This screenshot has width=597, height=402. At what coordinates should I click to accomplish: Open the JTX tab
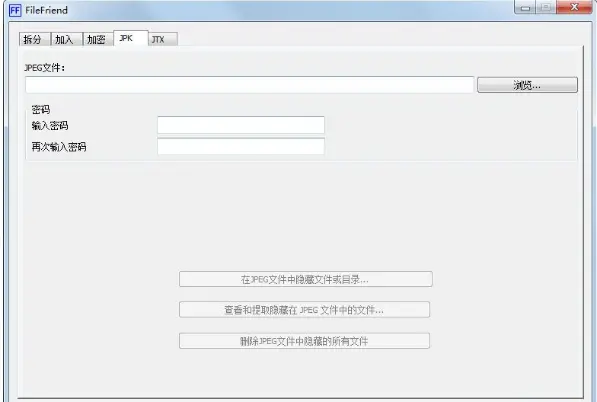tap(163, 39)
